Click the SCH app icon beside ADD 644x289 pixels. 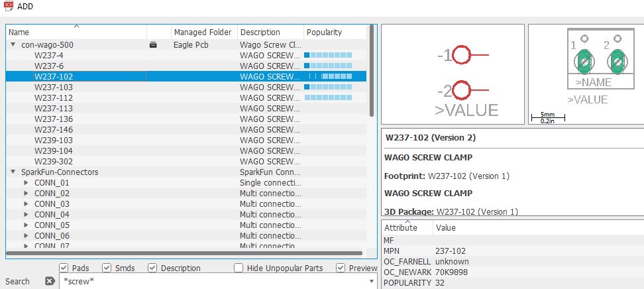point(8,6)
